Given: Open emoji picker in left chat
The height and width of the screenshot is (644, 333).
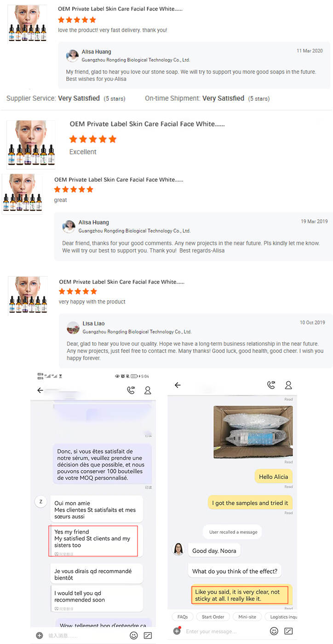Looking at the screenshot, I should (134, 635).
